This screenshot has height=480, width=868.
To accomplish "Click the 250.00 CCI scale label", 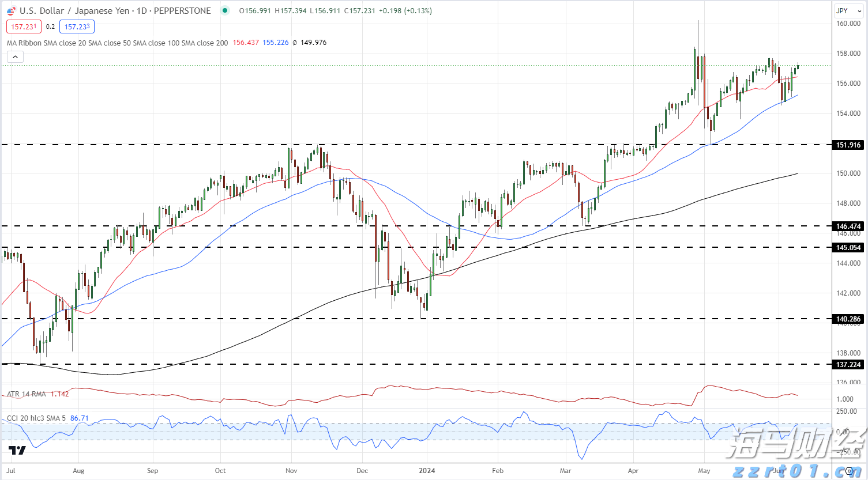I will [x=846, y=411].
